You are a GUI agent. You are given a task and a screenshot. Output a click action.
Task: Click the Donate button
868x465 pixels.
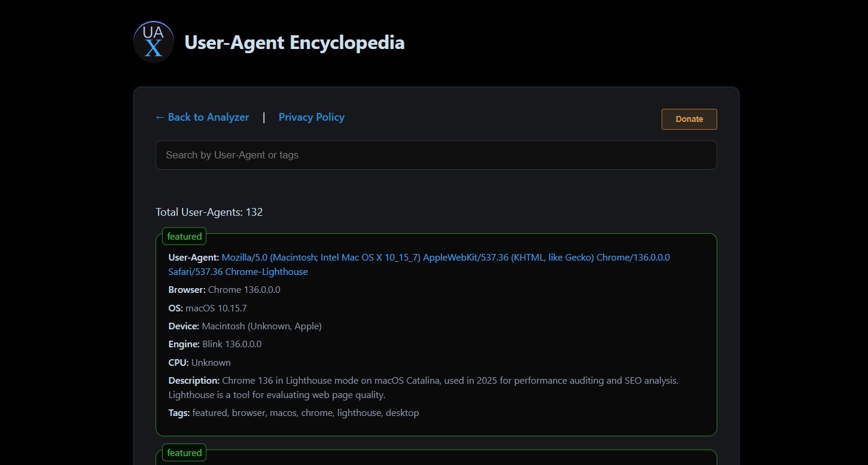tap(689, 119)
